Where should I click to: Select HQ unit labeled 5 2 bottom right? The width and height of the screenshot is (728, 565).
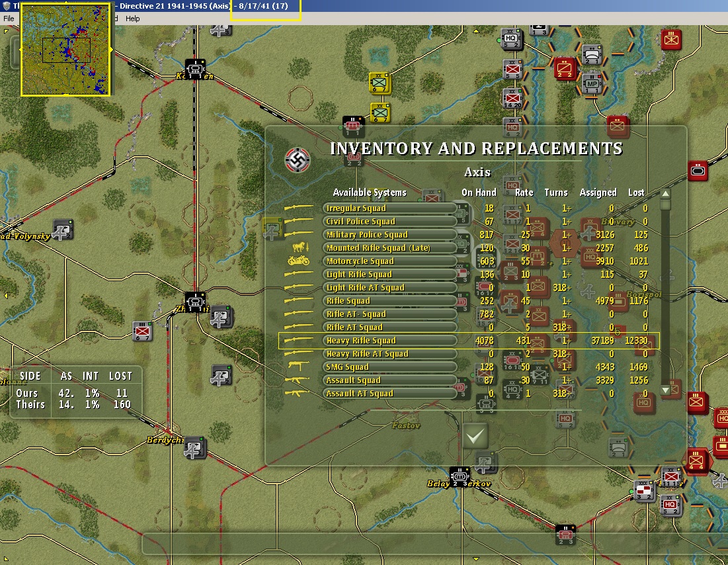coord(670,505)
